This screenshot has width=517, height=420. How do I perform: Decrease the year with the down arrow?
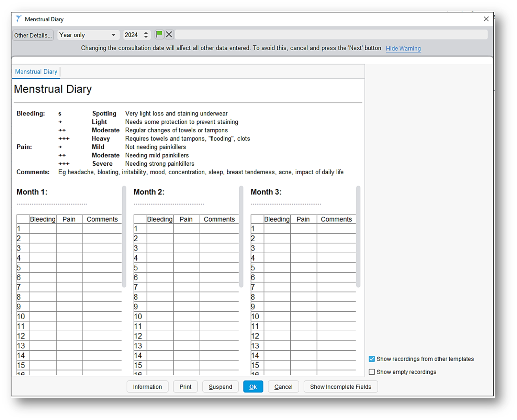(x=146, y=37)
